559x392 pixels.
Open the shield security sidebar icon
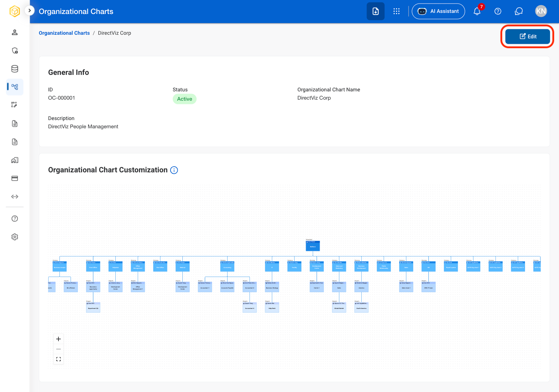coord(15,51)
